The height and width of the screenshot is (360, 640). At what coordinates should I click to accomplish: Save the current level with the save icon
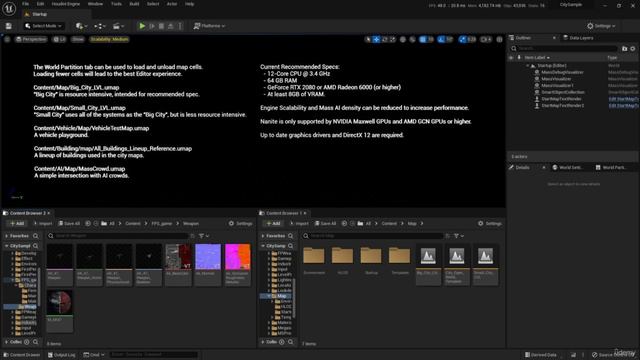coord(9,26)
